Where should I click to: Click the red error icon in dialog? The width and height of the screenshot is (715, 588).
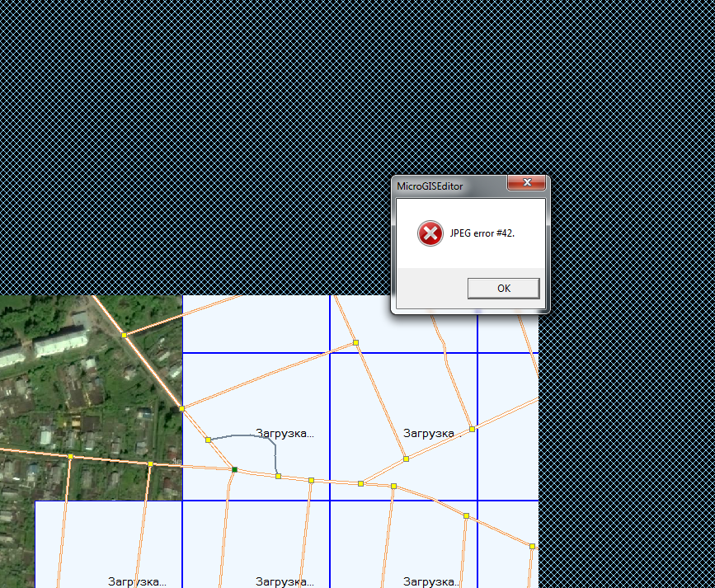click(x=430, y=233)
